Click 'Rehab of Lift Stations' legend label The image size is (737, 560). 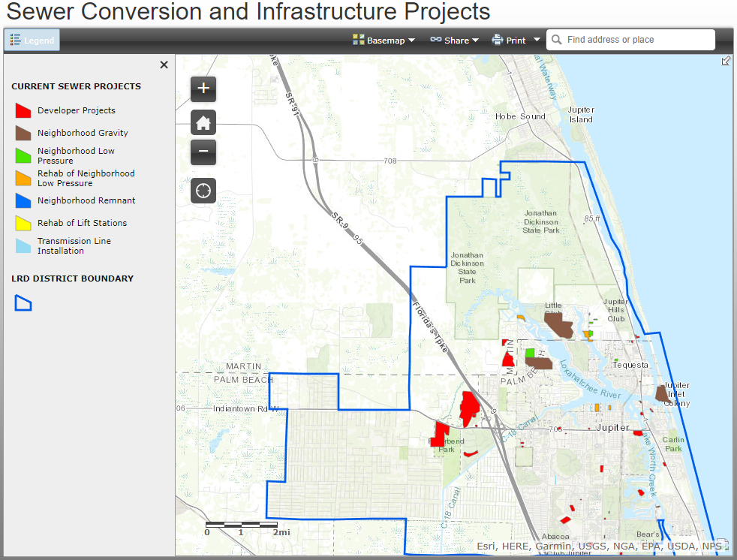click(x=83, y=224)
